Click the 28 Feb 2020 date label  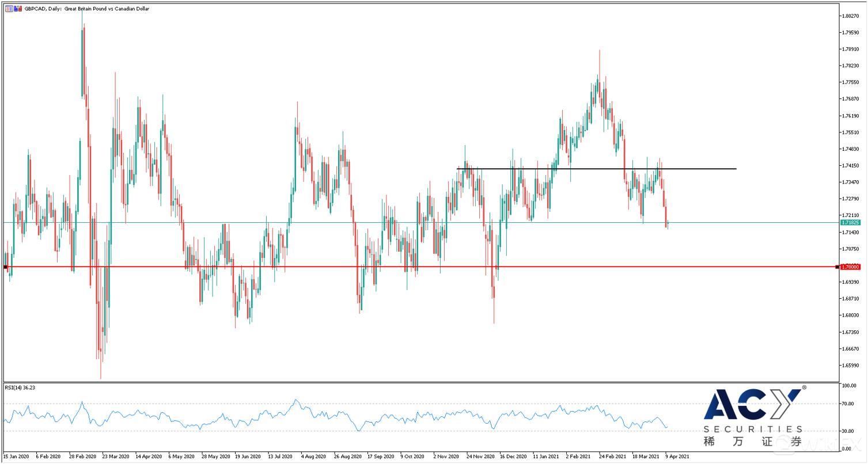click(x=82, y=456)
